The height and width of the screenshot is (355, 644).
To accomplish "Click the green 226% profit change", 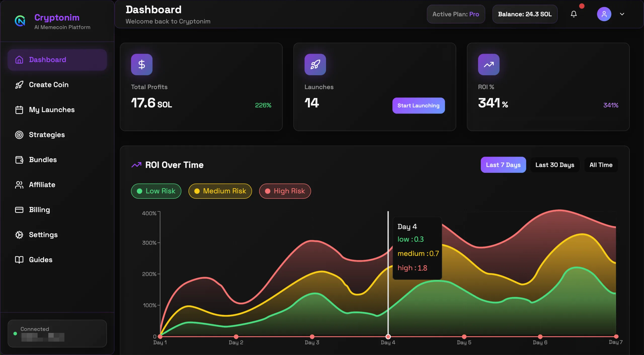I will coord(263,105).
